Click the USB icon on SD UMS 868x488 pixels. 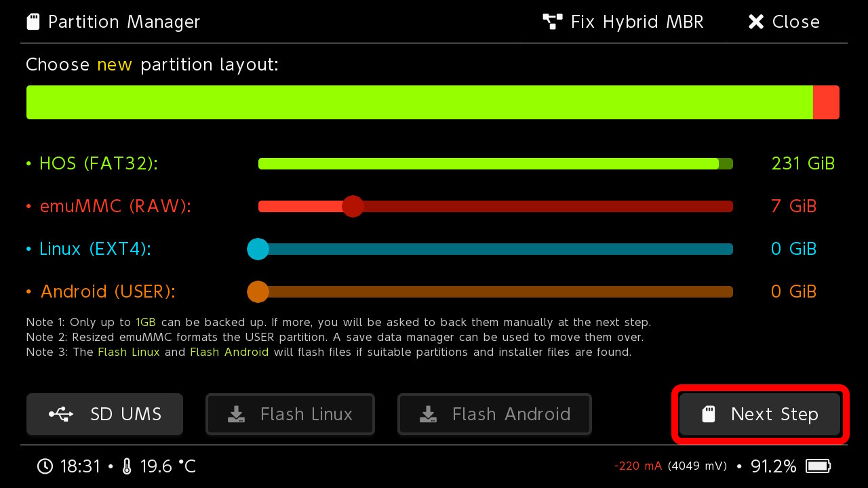tap(62, 414)
